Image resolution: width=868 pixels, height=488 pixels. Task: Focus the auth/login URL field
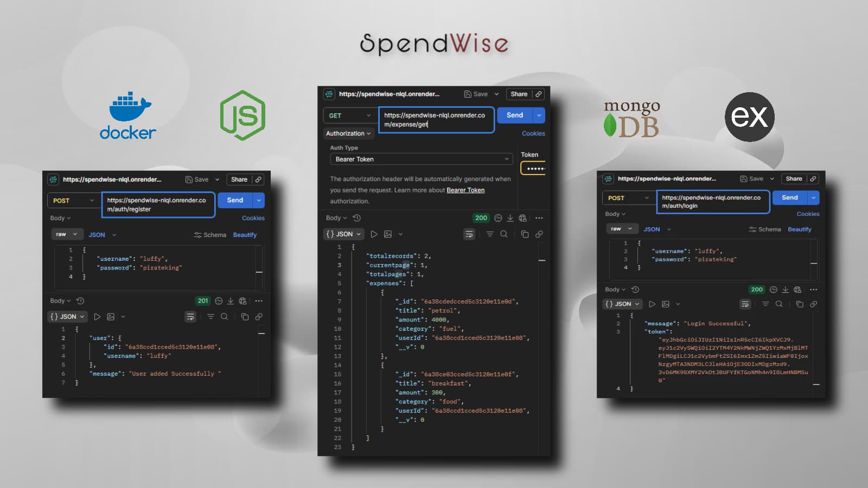pyautogui.click(x=713, y=202)
